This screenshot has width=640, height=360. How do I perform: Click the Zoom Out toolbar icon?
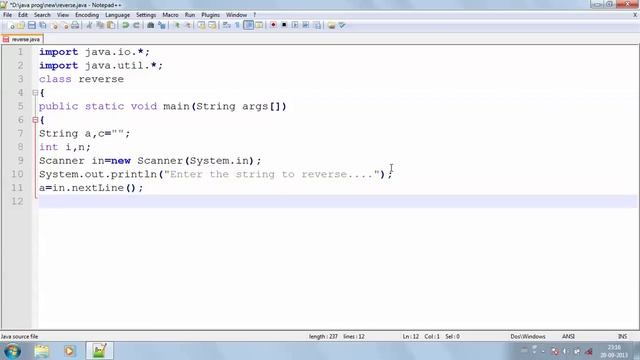click(x=187, y=25)
